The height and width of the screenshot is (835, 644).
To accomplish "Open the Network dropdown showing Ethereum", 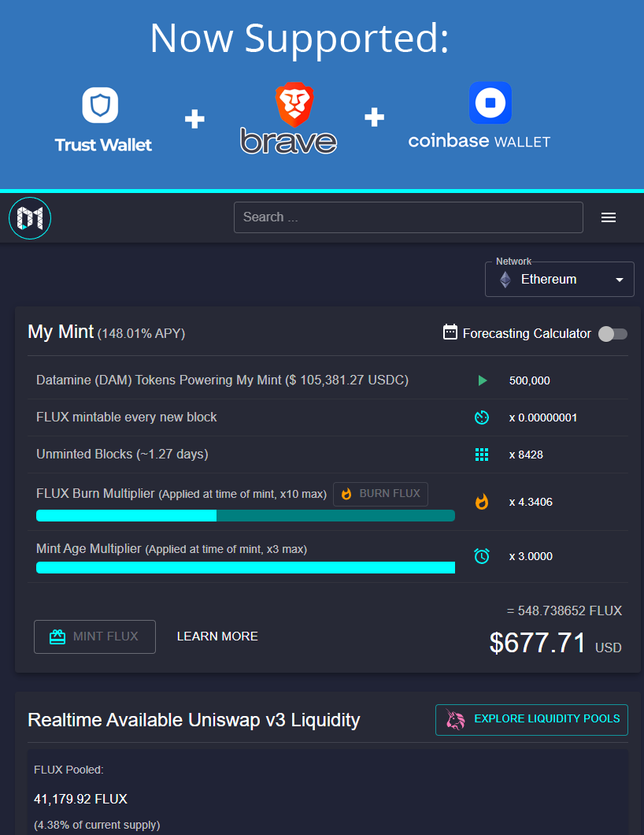I will tap(559, 279).
